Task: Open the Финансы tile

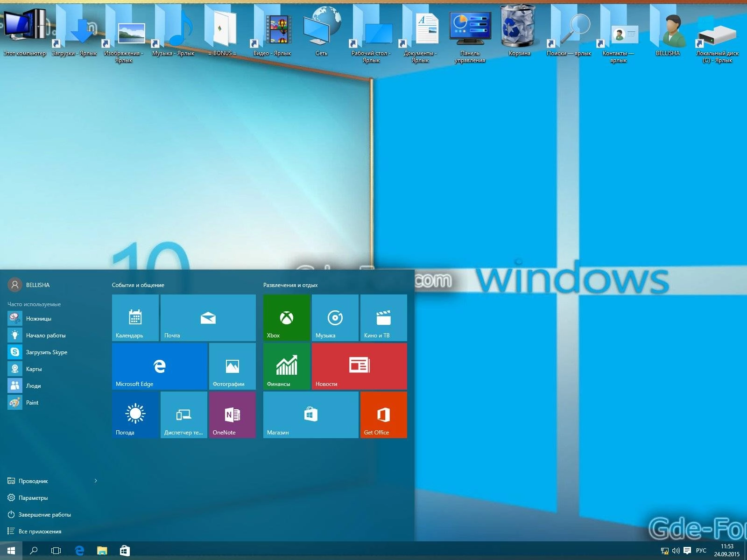Action: point(287,366)
